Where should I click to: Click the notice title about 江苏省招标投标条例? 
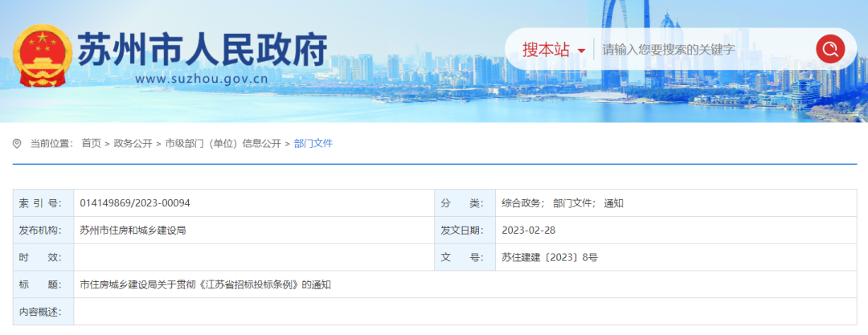[206, 284]
